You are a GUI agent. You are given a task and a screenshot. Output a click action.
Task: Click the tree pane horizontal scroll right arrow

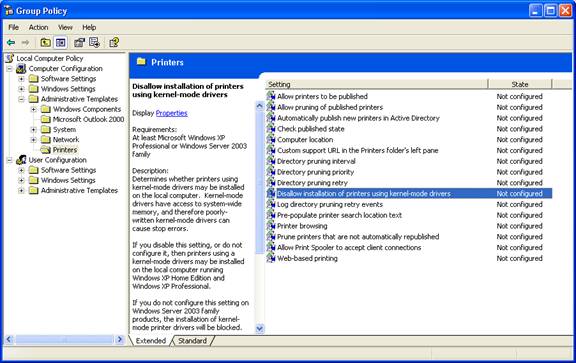[119, 339]
